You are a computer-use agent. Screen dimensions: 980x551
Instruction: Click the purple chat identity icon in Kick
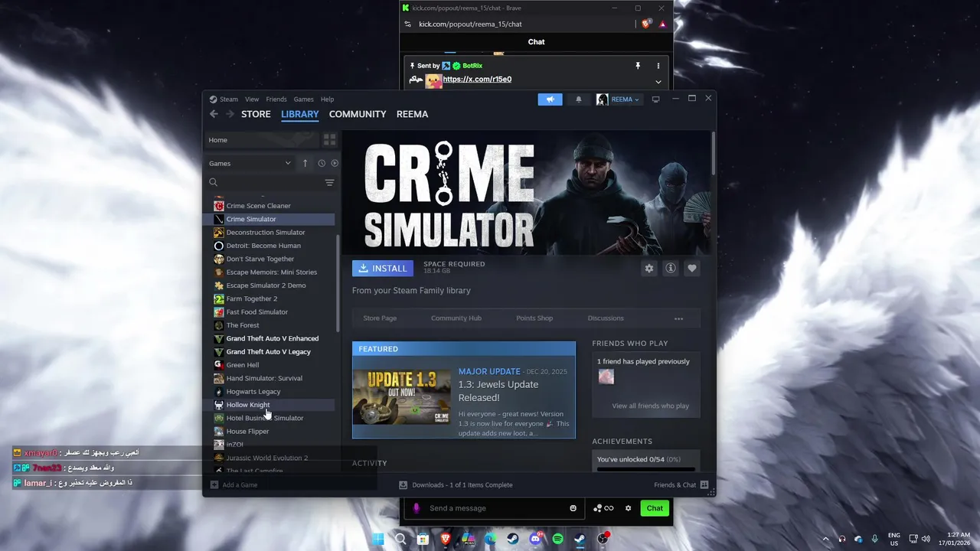[x=416, y=508]
